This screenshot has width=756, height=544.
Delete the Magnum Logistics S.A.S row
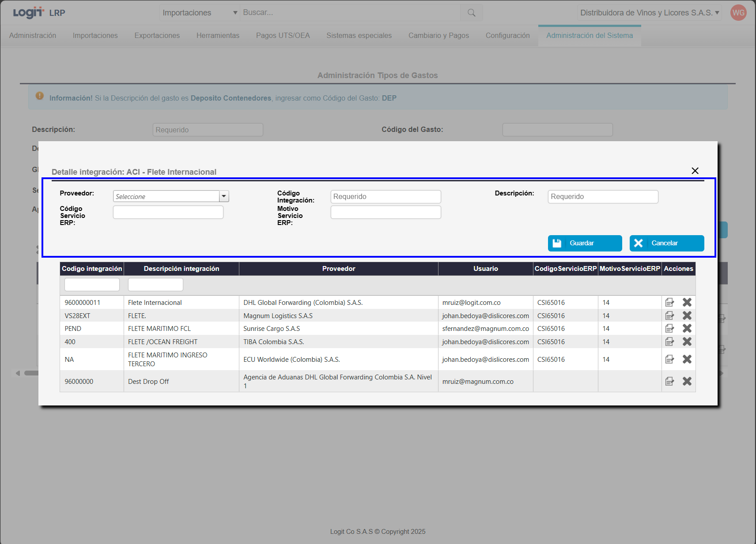(687, 316)
